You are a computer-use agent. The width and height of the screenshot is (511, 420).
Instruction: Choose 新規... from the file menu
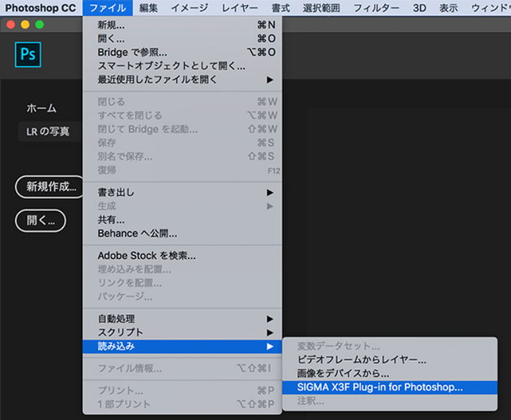182,25
